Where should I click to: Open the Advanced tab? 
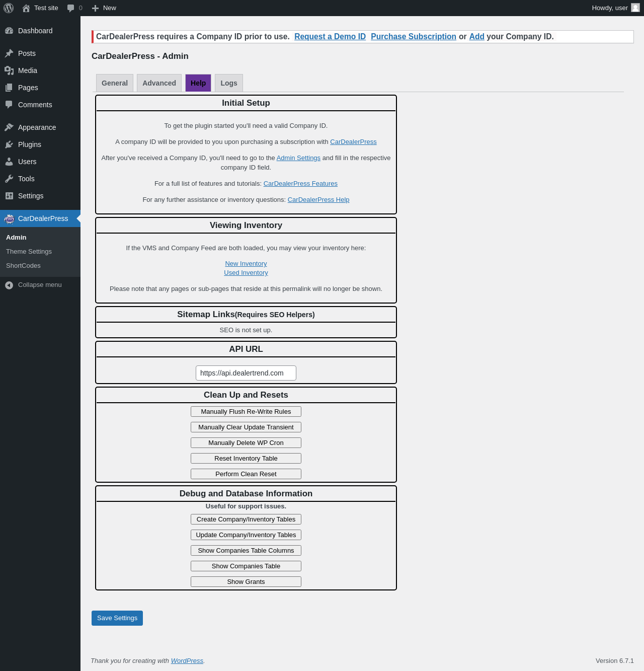(159, 83)
